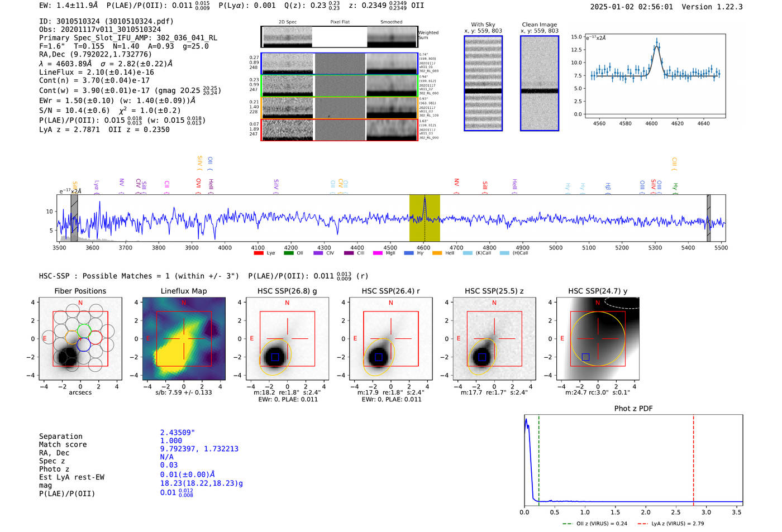This screenshot has height=532, width=782.
Task: Click 'LyA z = 2.7871' text
Action: [x=69, y=130]
